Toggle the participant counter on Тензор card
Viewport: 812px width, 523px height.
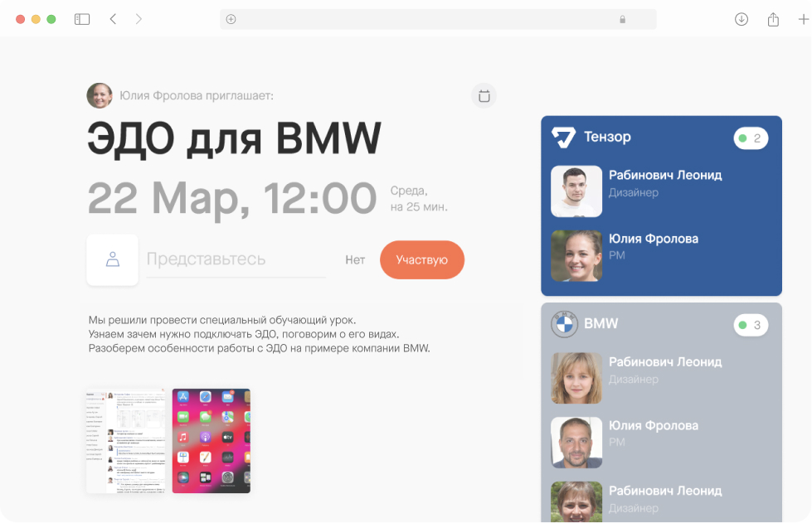tap(750, 138)
